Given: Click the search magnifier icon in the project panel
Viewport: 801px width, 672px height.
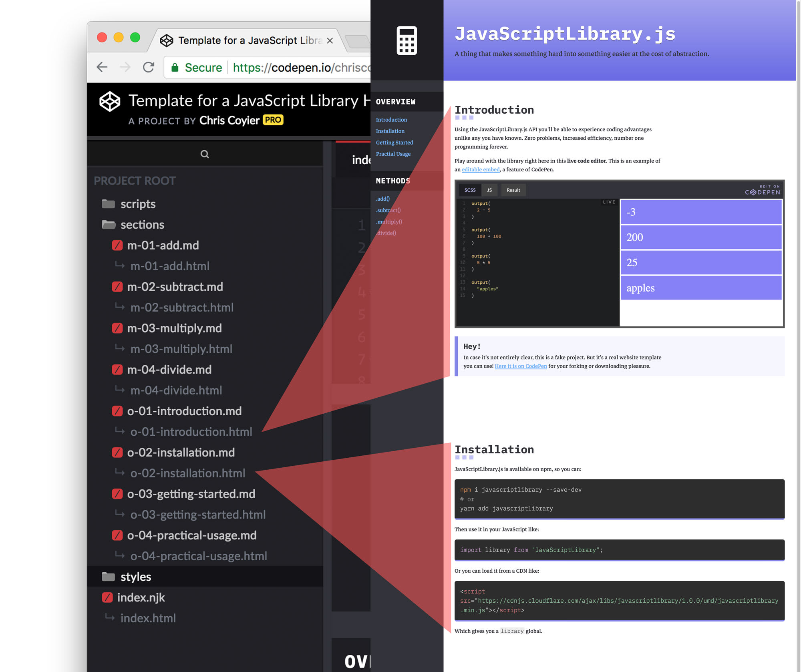Looking at the screenshot, I should [204, 154].
